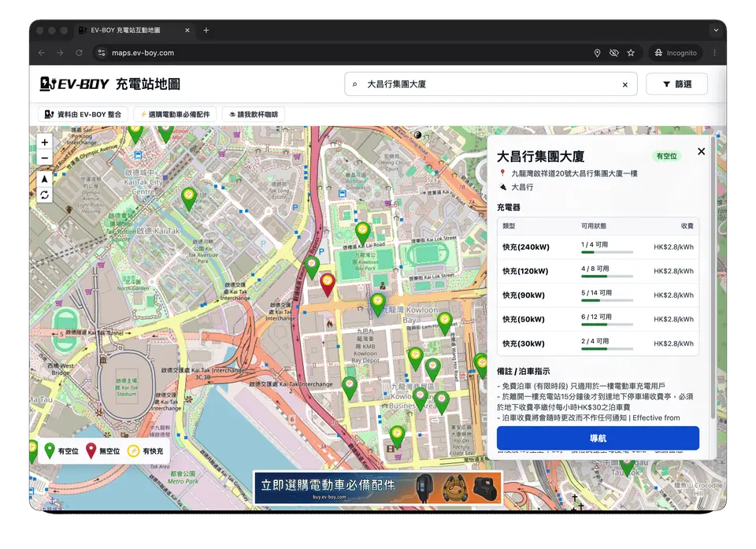Click the eye-slash tracking icon in address bar
Screen dimensions: 756x549
click(613, 53)
